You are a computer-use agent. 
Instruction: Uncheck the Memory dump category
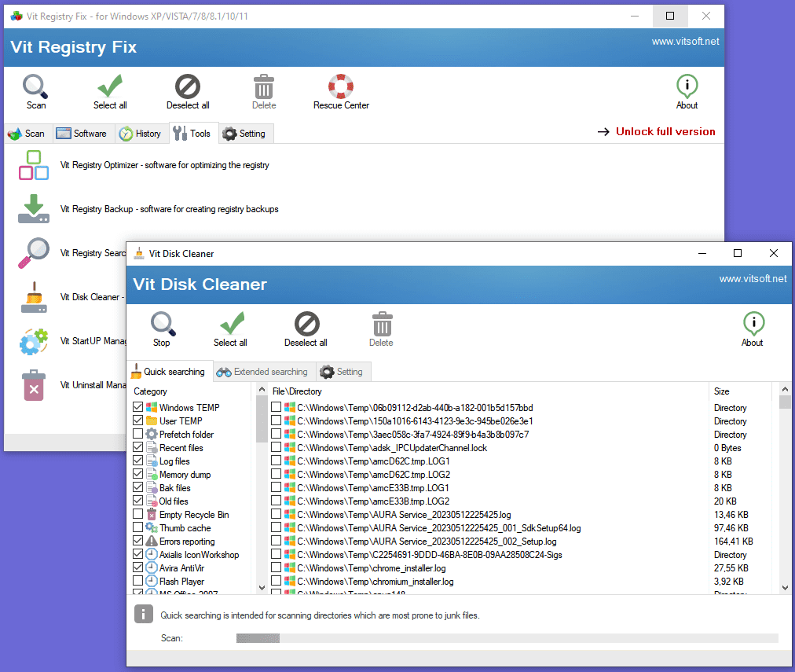(x=138, y=474)
